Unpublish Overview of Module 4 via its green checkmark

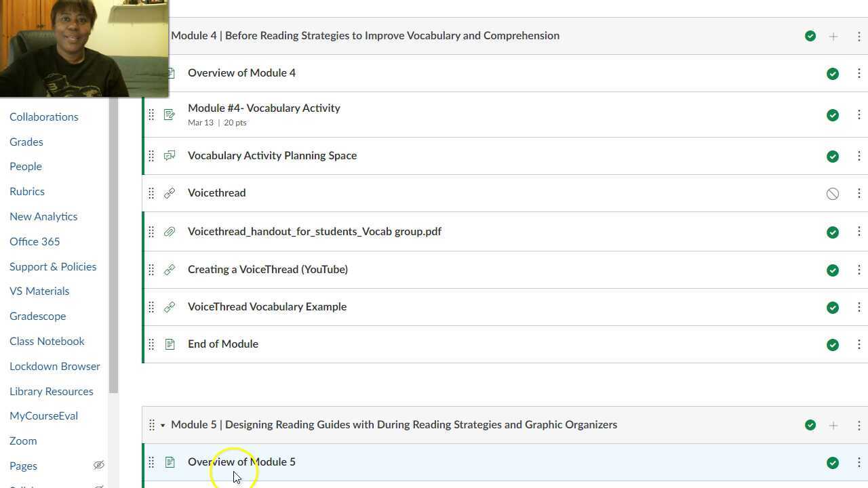coord(833,74)
